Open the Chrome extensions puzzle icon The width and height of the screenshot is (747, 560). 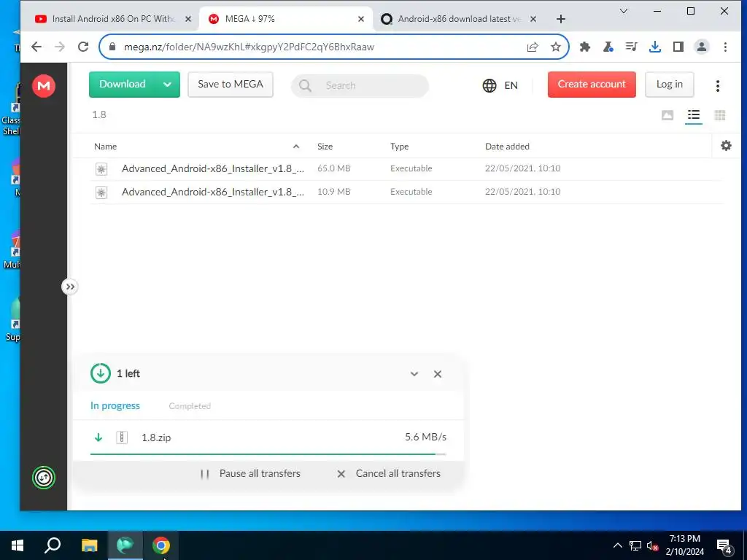pos(585,47)
